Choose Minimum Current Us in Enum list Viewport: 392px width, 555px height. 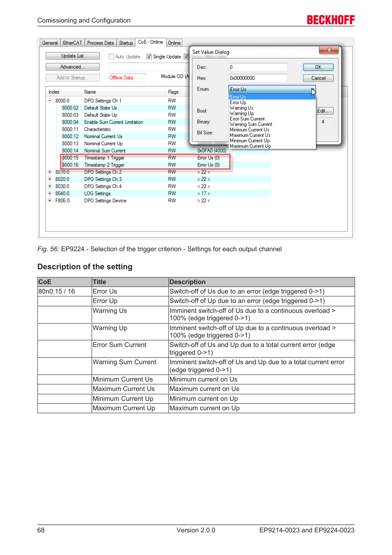point(272,130)
